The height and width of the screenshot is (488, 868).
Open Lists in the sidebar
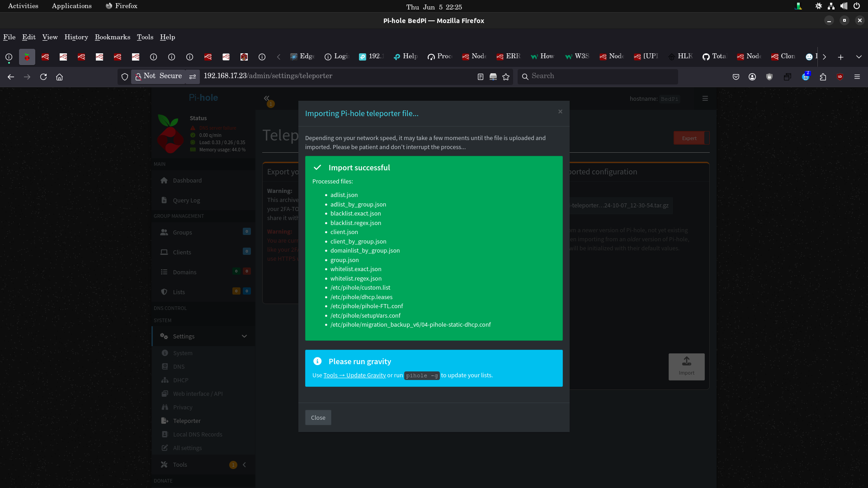pos(203,292)
